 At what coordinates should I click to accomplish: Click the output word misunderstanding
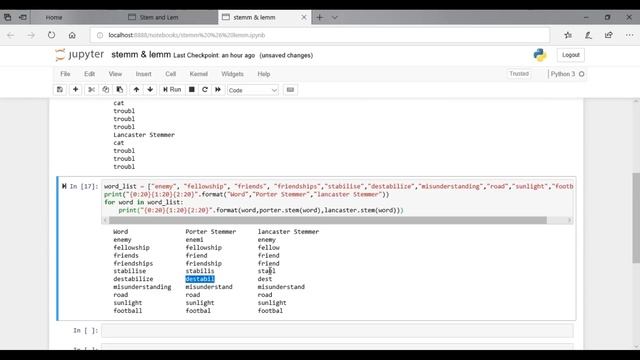point(142,287)
